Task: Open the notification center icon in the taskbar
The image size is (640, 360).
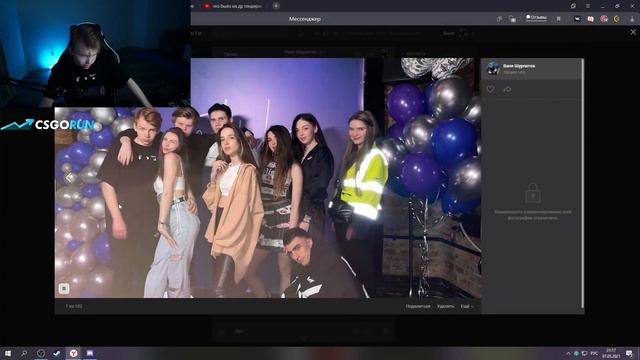Action: click(629, 353)
